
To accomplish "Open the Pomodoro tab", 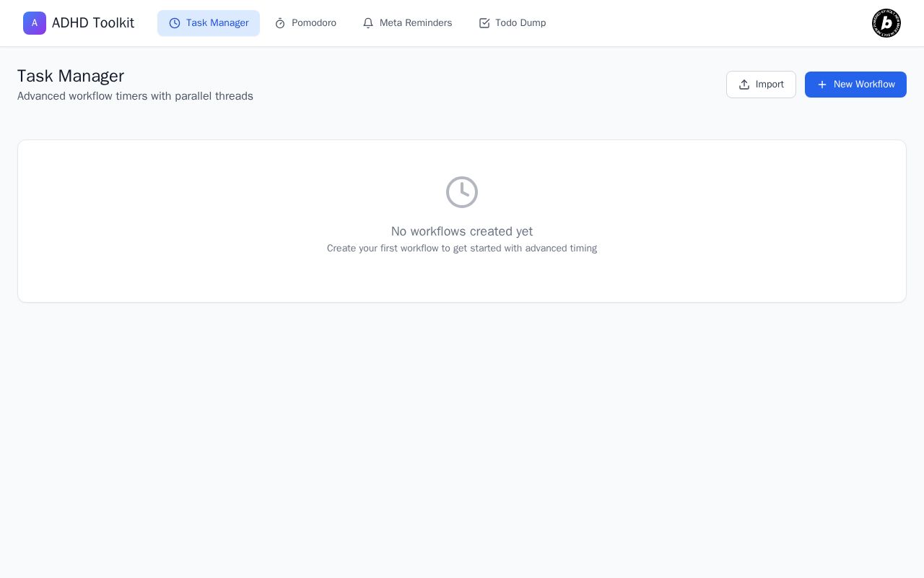I will point(305,23).
